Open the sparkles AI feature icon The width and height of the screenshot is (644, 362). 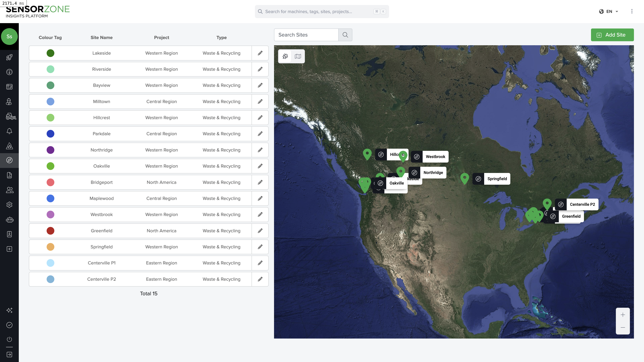click(x=9, y=310)
